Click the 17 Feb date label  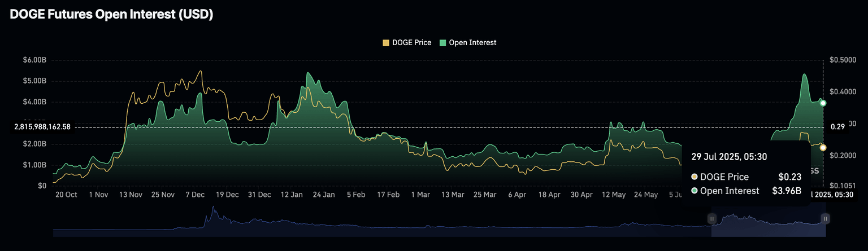pyautogui.click(x=388, y=195)
